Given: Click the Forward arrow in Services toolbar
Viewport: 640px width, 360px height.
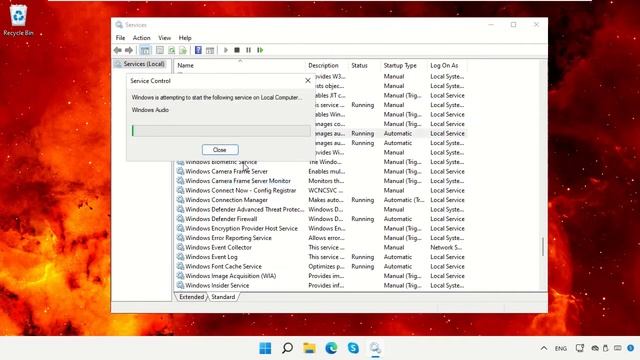Looking at the screenshot, I should click(x=129, y=50).
